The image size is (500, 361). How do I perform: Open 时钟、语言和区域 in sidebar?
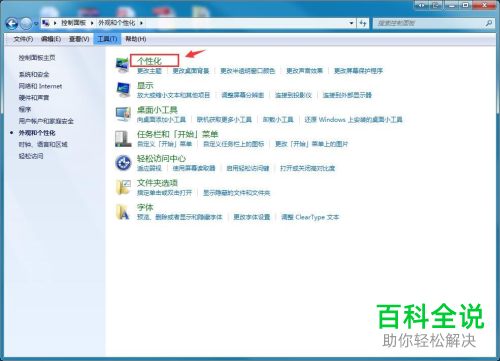pyautogui.click(x=43, y=144)
